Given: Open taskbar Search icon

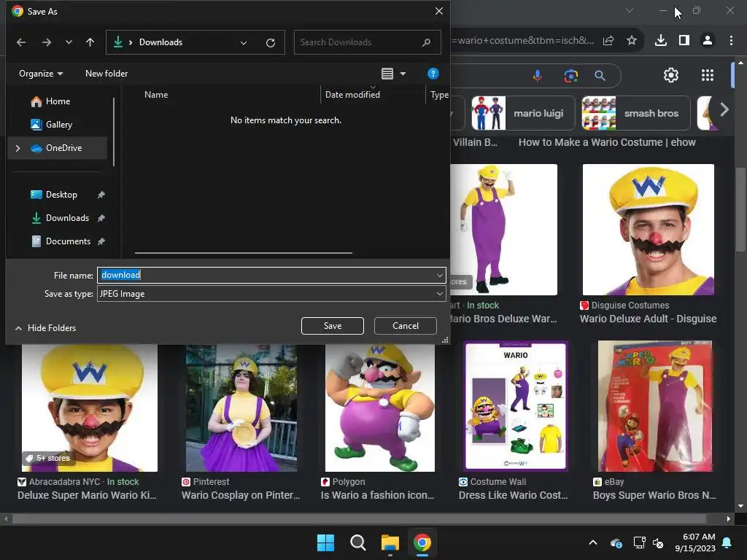Looking at the screenshot, I should tap(357, 542).
